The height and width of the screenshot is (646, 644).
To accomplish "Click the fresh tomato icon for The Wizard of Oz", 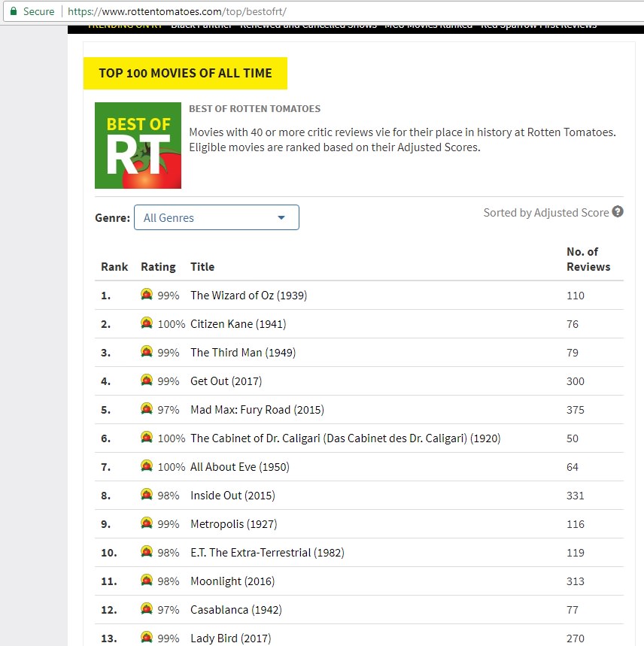I will pyautogui.click(x=147, y=295).
